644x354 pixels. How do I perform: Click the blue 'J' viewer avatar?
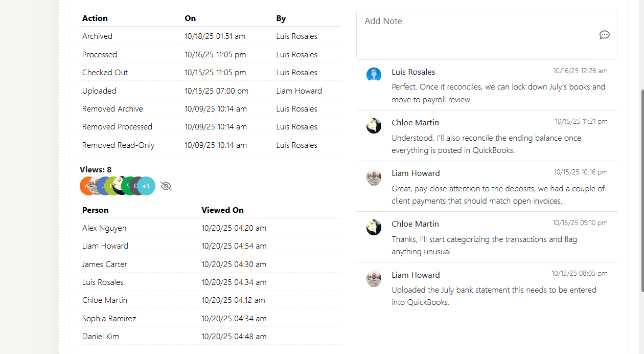pyautogui.click(x=103, y=186)
